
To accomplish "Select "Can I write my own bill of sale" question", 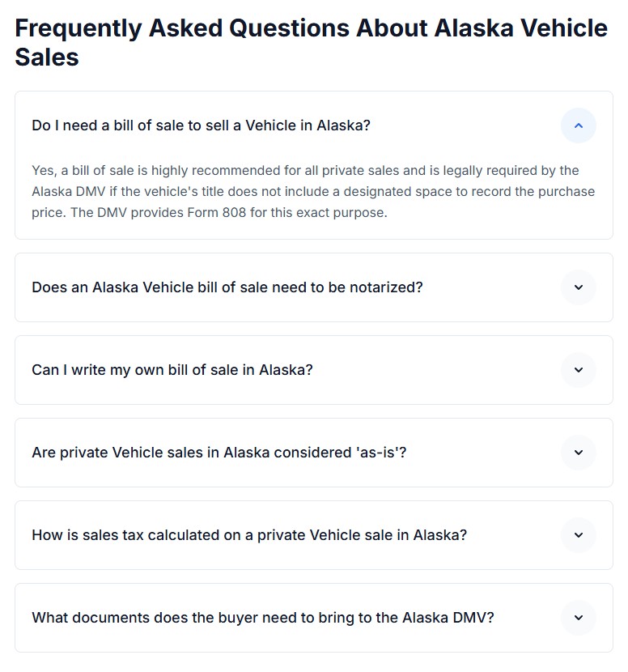I will (x=172, y=370).
